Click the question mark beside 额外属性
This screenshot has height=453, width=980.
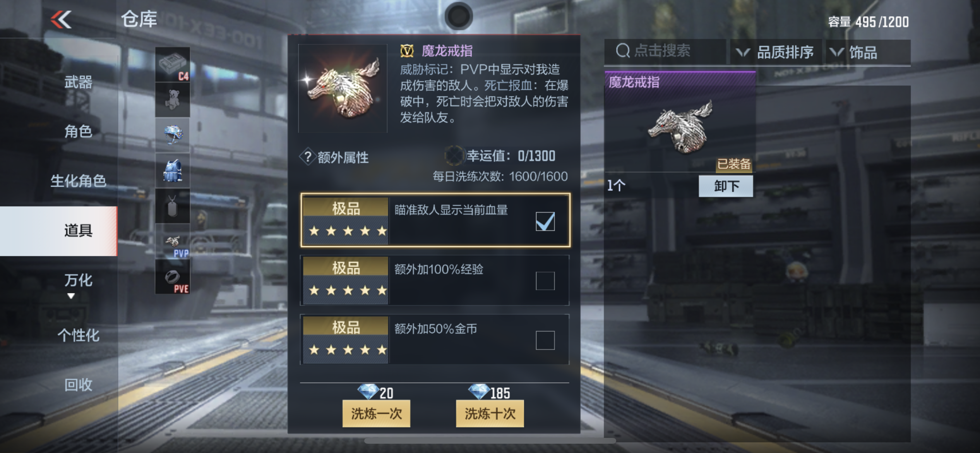click(308, 157)
